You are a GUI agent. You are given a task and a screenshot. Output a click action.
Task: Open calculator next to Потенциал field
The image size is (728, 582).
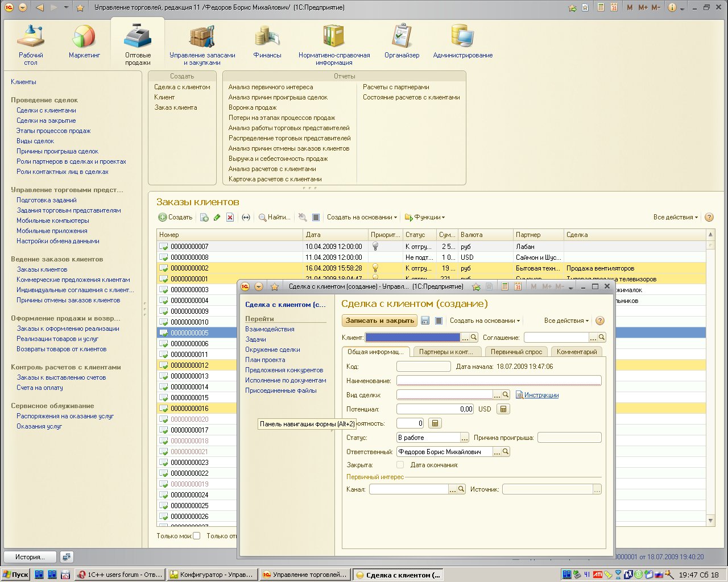coord(503,409)
